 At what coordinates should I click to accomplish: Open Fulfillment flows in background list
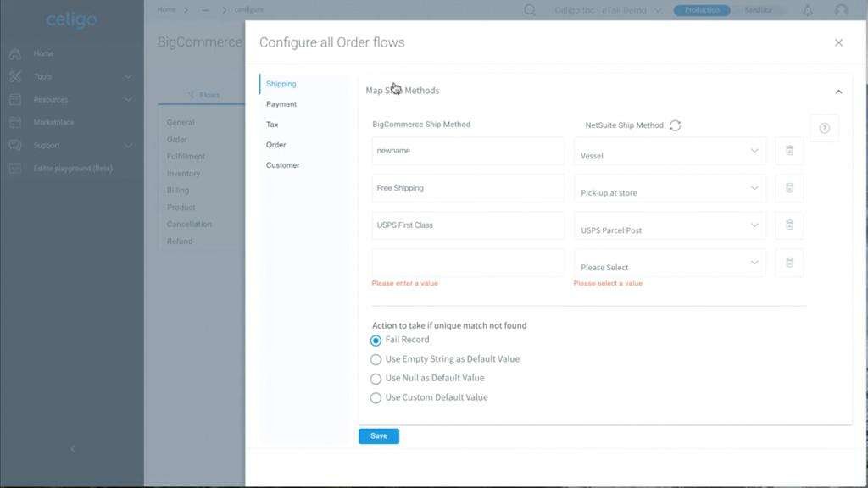186,157
